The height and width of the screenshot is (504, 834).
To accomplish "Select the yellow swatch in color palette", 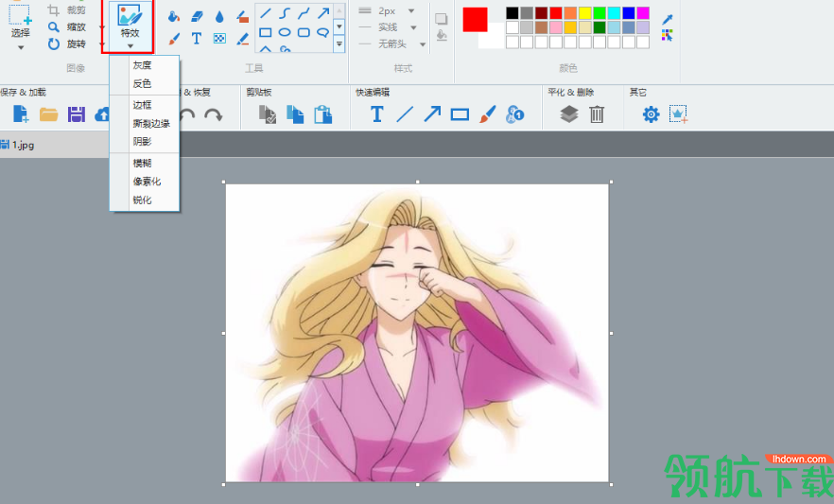I will 584,12.
